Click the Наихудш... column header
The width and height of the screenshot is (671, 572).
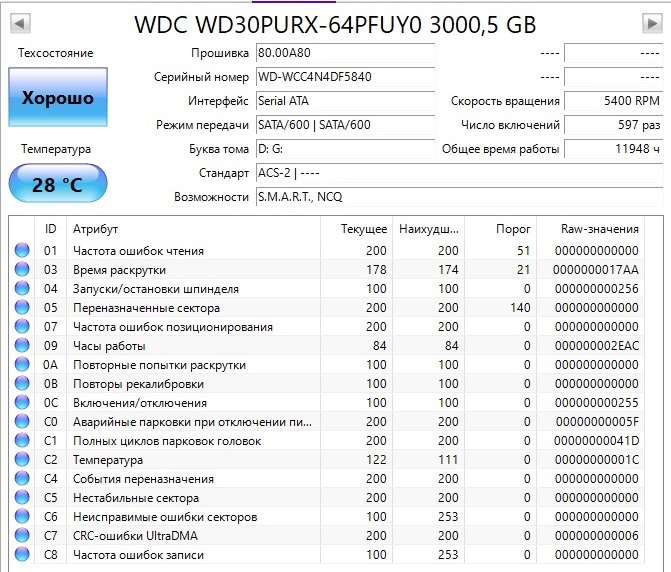(x=428, y=229)
